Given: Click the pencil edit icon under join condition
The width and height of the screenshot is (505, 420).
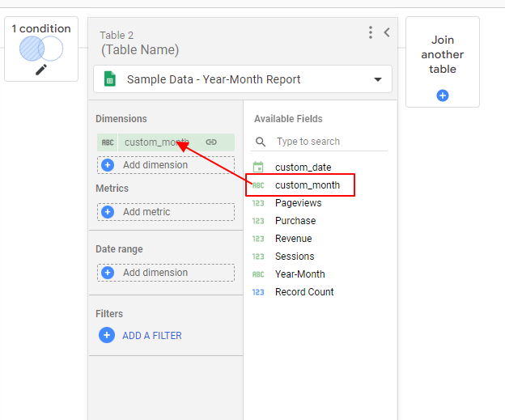Looking at the screenshot, I should click(41, 70).
